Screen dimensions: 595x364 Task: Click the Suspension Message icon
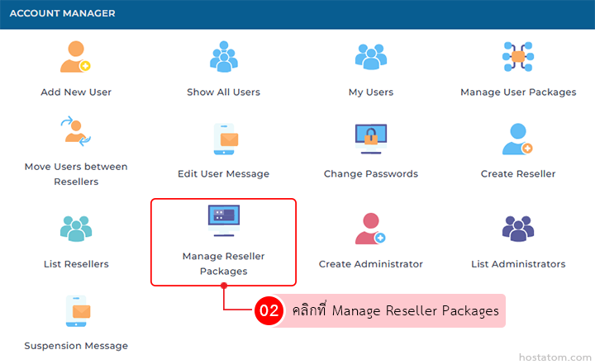point(75,310)
